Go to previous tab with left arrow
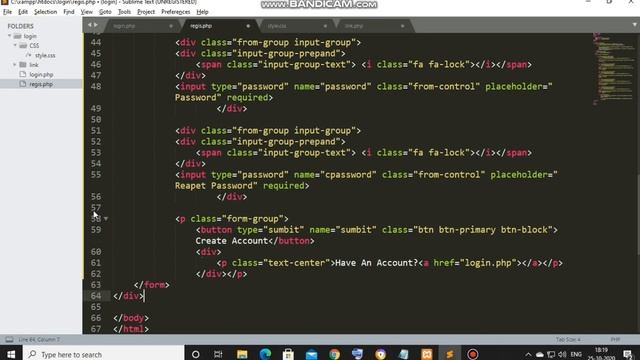This screenshot has width=640, height=360. [89, 25]
